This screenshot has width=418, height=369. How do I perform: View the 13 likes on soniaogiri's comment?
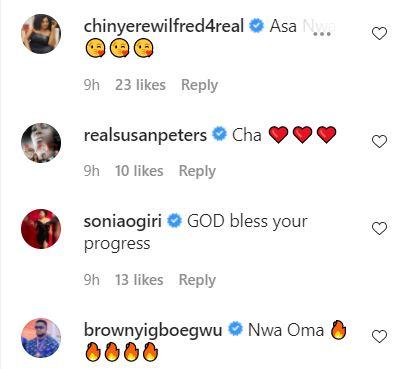coord(139,280)
